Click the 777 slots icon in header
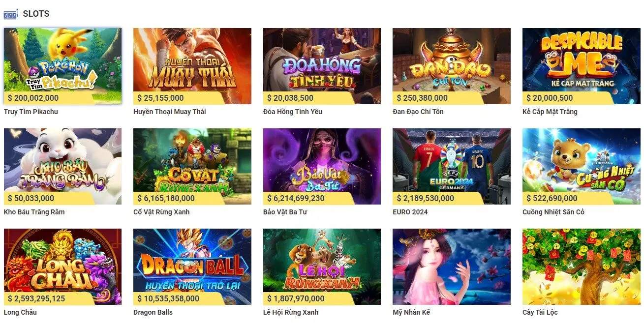 point(10,14)
